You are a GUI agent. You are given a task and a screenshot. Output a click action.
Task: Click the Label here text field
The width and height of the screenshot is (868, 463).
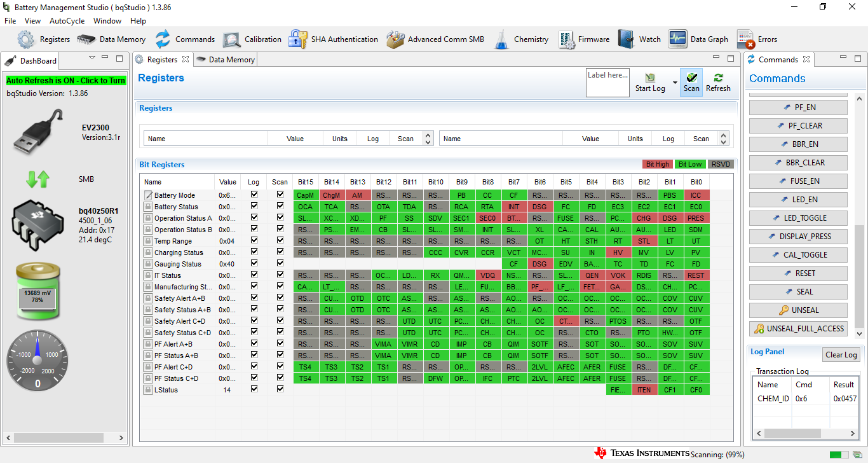[607, 83]
